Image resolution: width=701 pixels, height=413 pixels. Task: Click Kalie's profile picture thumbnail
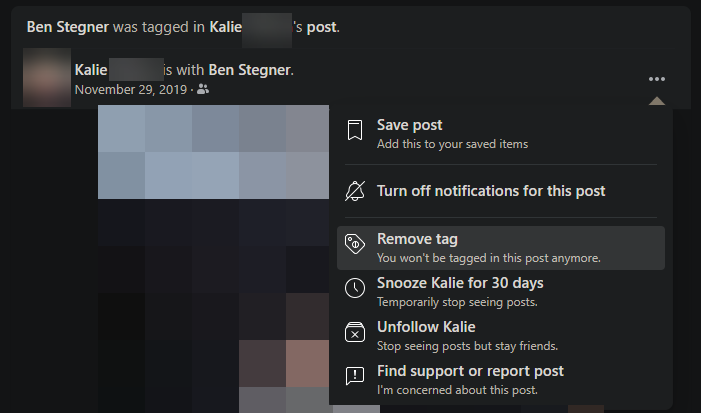coord(46,78)
